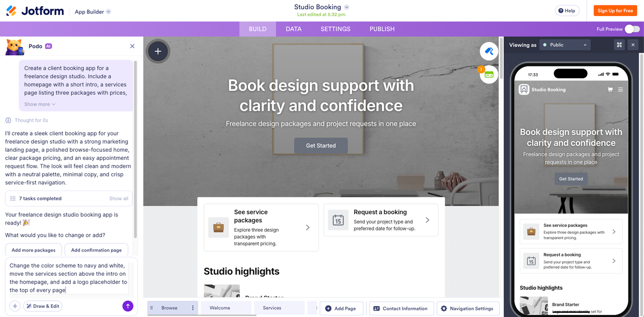Click See service packages chevron in phone preview
The width and height of the screenshot is (644, 317).
click(614, 232)
